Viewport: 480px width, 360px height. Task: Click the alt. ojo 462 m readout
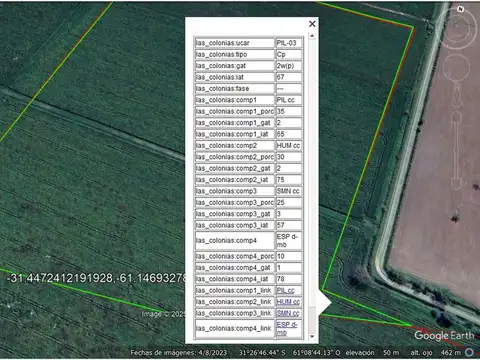click(436, 352)
